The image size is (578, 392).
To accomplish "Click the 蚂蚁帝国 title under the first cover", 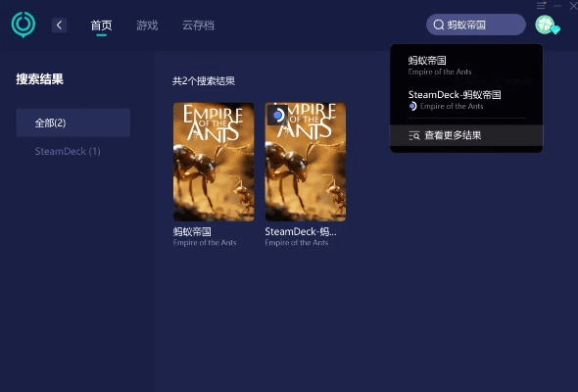I will click(x=192, y=231).
